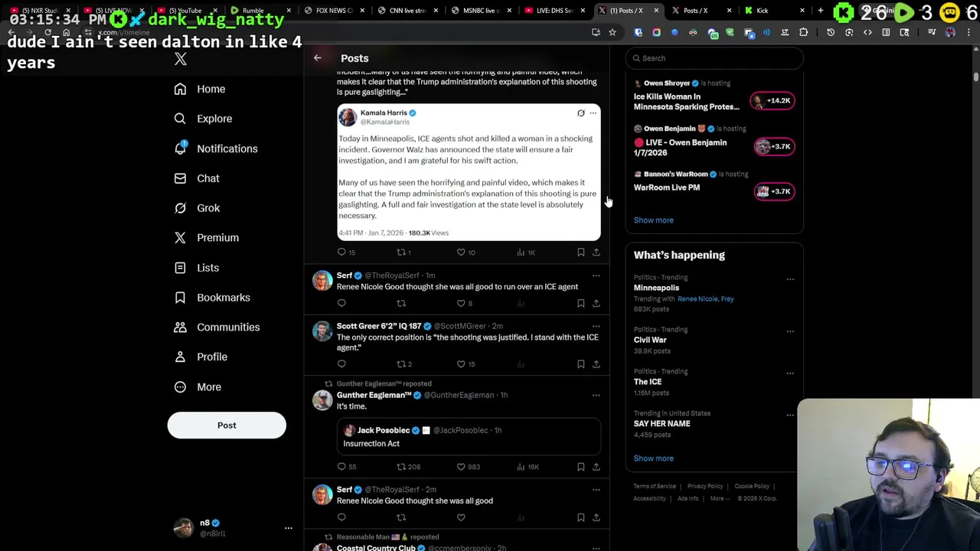The image size is (980, 551).
Task: Open Explore in sidebar
Action: coord(203,119)
